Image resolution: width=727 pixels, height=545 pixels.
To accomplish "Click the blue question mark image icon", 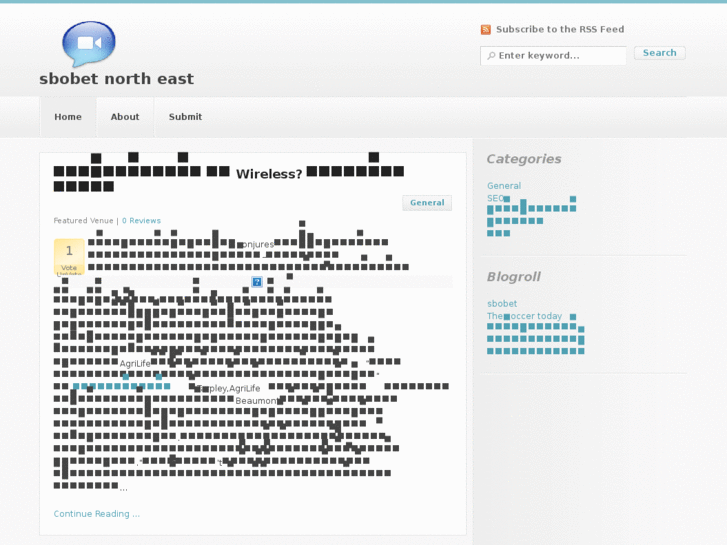I will [x=256, y=282].
